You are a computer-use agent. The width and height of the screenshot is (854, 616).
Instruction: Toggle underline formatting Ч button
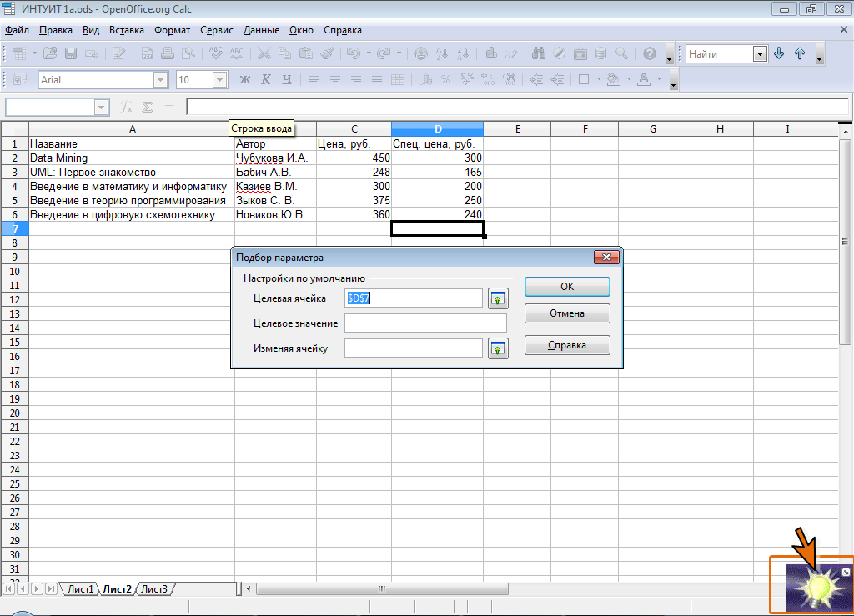tap(287, 79)
